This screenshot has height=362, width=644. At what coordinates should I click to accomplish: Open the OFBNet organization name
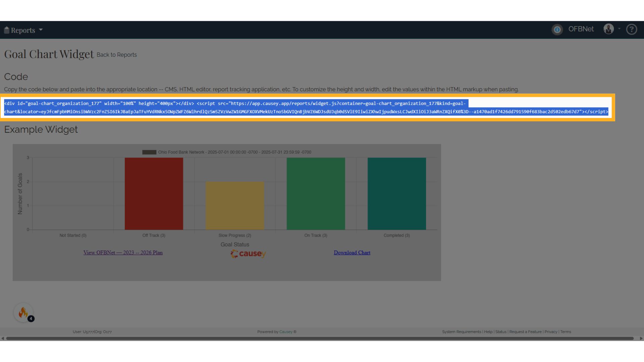point(581,29)
